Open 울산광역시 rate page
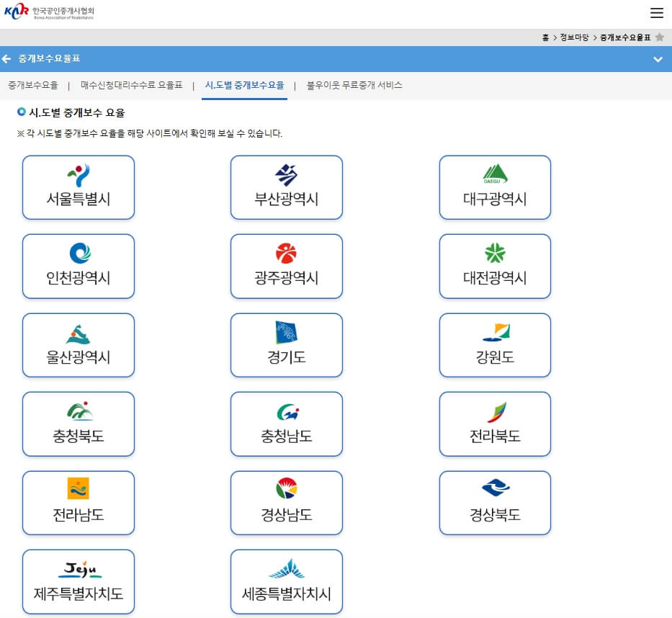This screenshot has width=672, height=618. [x=79, y=345]
